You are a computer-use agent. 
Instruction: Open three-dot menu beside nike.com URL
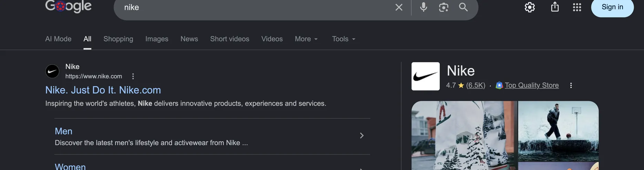133,76
